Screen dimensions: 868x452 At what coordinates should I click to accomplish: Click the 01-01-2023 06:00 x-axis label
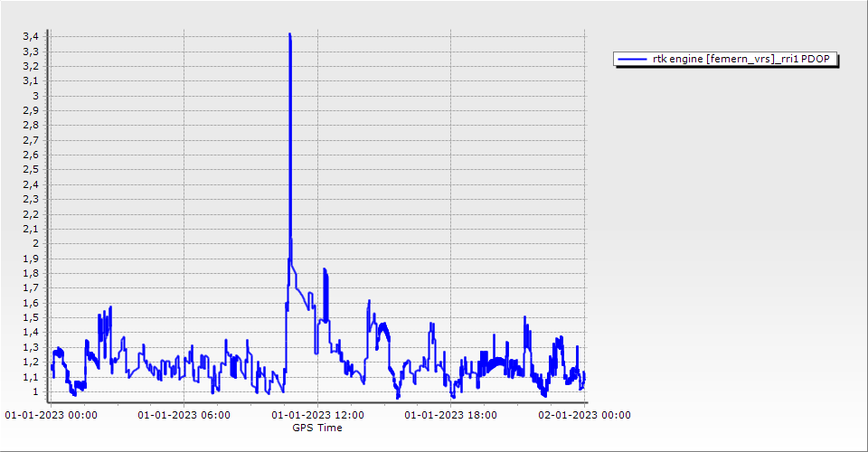[184, 415]
